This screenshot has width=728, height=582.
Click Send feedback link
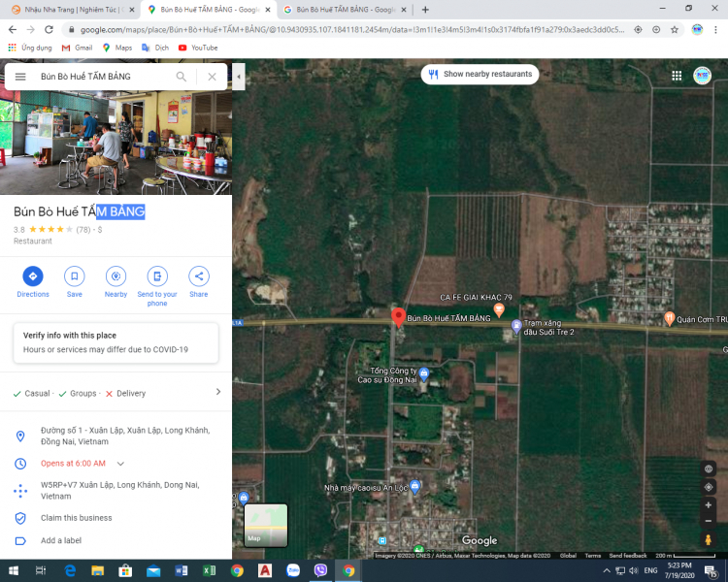[x=628, y=556]
